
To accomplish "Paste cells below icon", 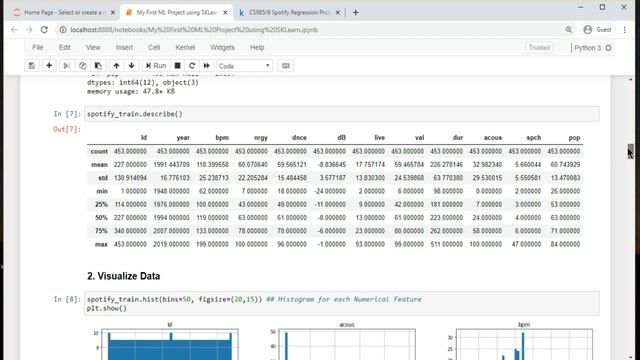I will point(98,66).
